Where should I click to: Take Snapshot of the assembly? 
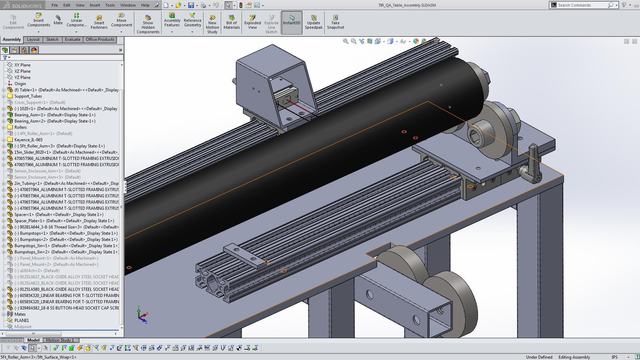tap(335, 22)
